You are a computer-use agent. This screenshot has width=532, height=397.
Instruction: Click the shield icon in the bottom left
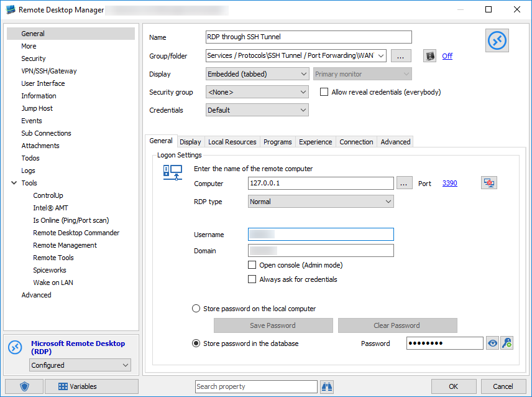point(23,386)
